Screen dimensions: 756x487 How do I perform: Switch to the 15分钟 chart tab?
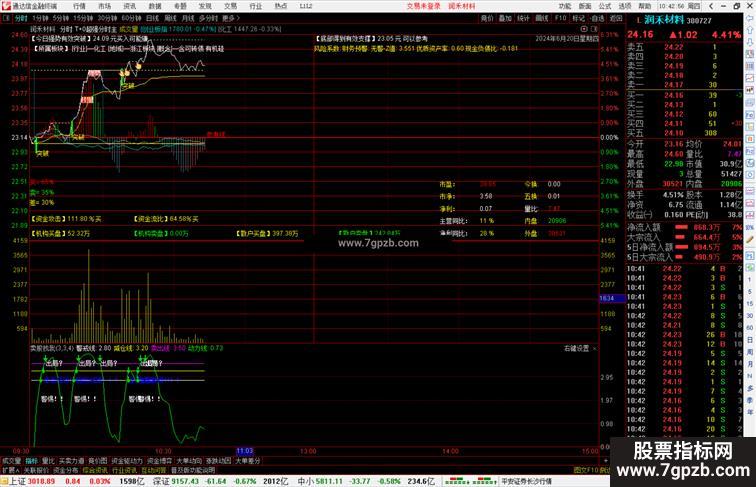coord(83,18)
